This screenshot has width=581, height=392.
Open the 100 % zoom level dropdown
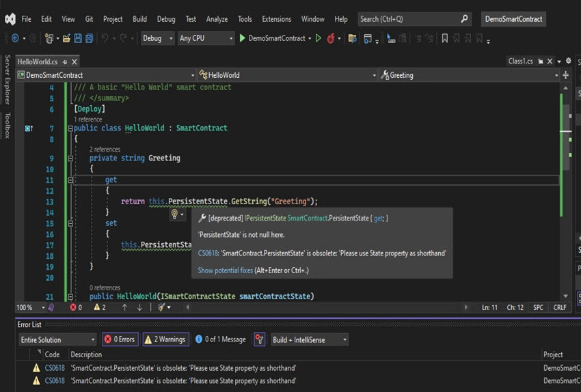(x=30, y=307)
